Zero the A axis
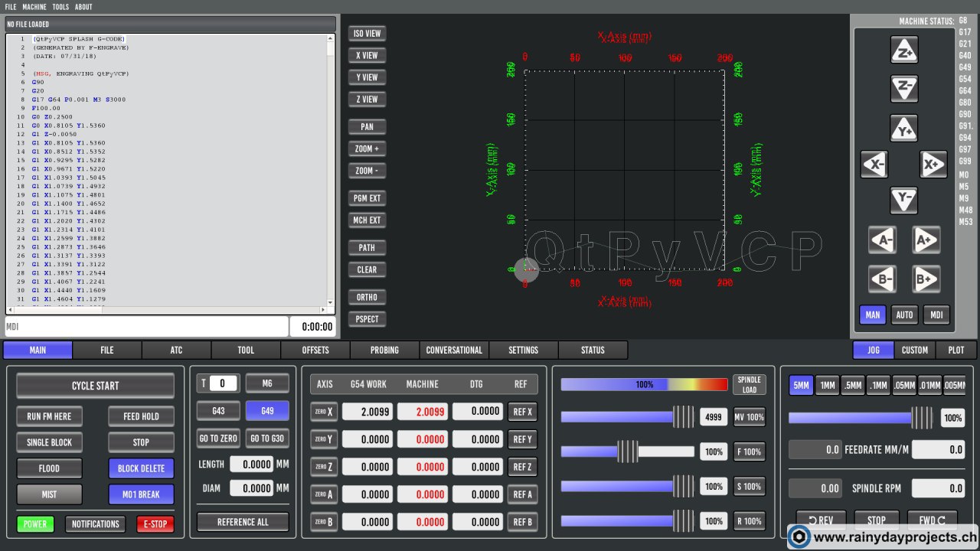The width and height of the screenshot is (980, 551). [x=324, y=494]
